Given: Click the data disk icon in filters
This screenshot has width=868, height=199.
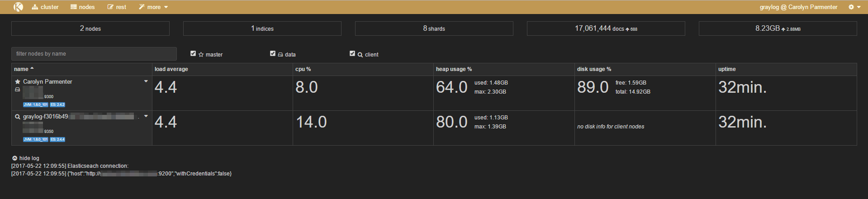Looking at the screenshot, I should (280, 55).
